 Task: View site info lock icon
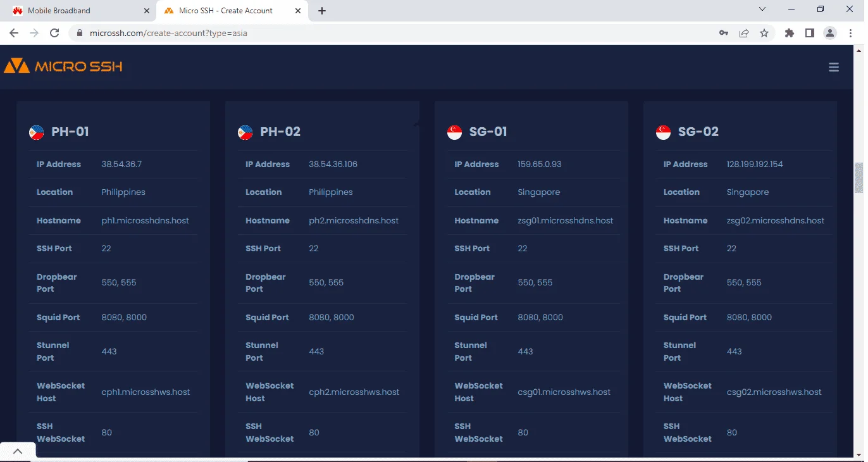point(79,33)
